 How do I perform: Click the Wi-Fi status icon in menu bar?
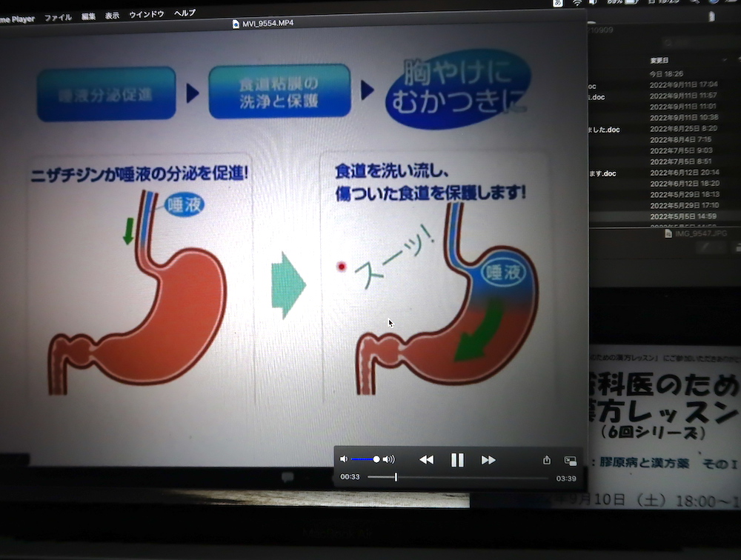[x=577, y=4]
